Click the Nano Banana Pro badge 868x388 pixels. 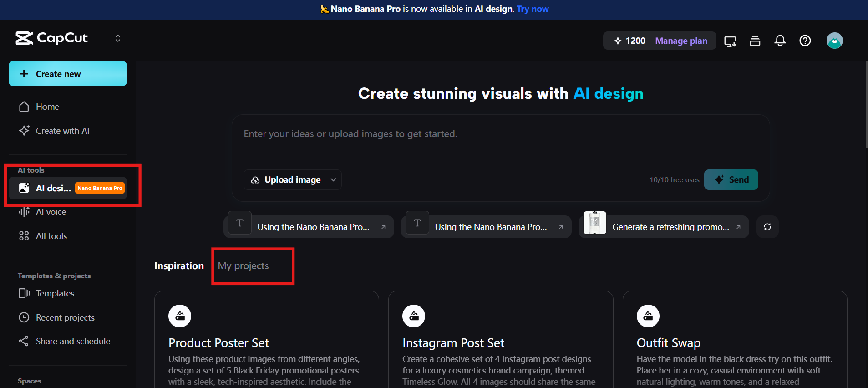[100, 188]
